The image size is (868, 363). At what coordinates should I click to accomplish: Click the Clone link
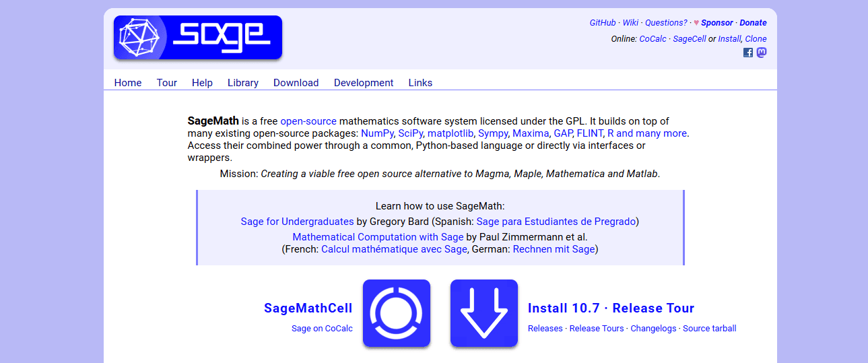pos(756,39)
